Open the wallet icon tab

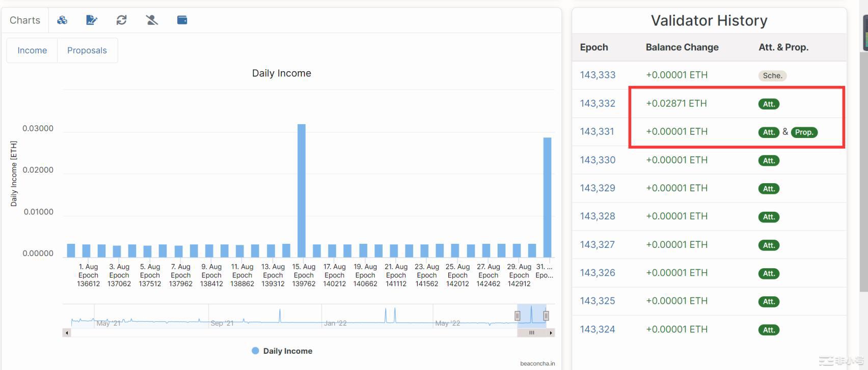pyautogui.click(x=182, y=20)
